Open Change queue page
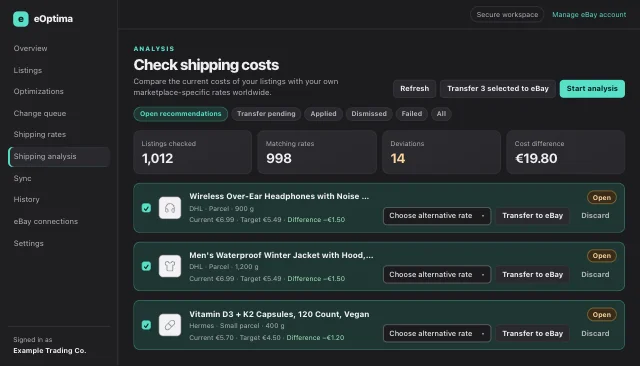The image size is (640, 366). 40,113
